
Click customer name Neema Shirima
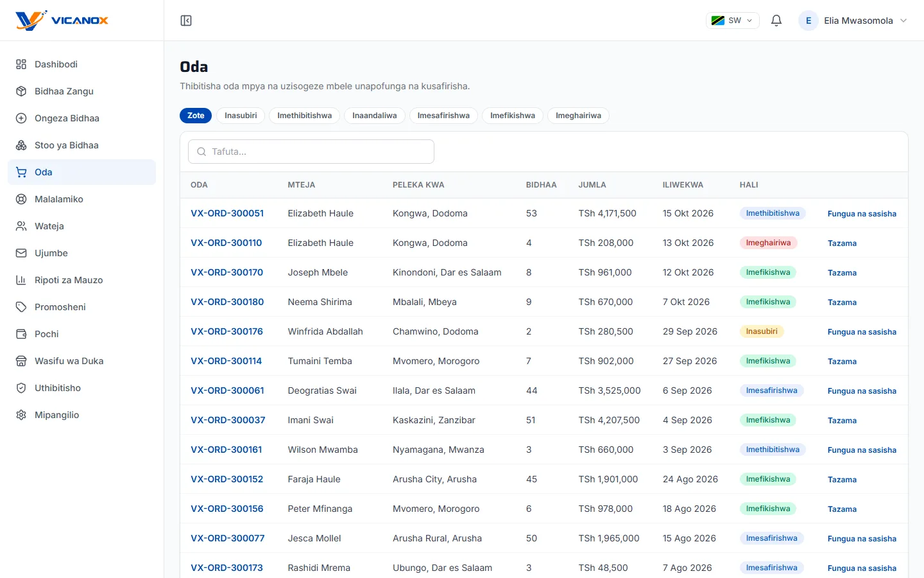[320, 302]
